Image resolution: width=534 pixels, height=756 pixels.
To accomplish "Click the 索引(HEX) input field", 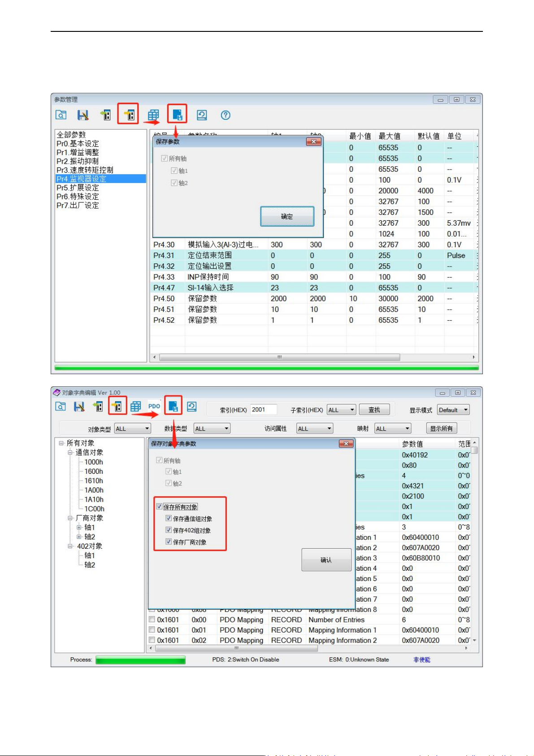I will coord(263,410).
